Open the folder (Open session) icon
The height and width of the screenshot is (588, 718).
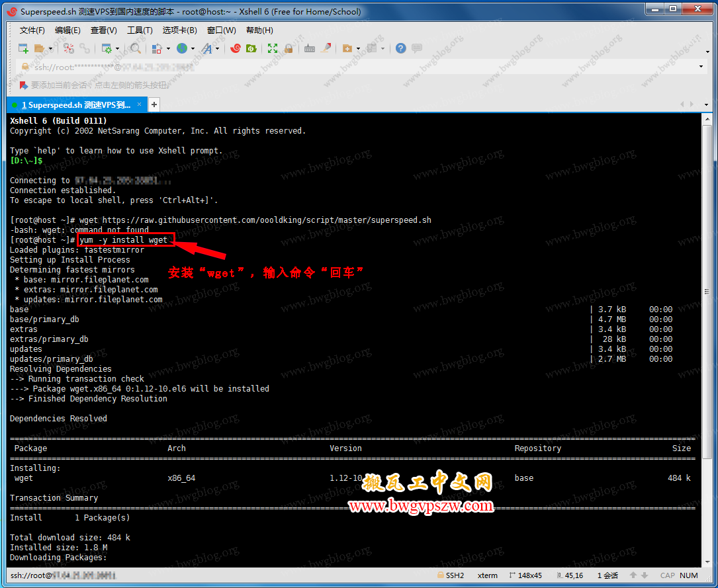click(x=40, y=48)
